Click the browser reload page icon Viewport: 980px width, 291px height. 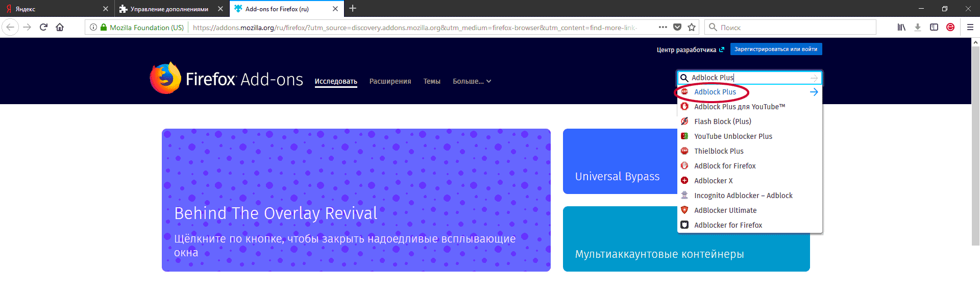click(x=43, y=28)
